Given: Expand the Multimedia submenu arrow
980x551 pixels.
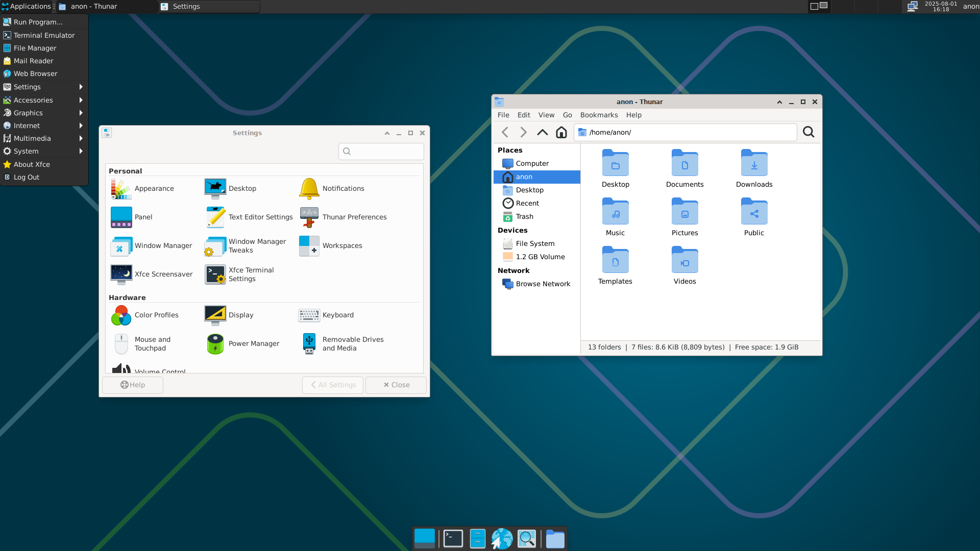Looking at the screenshot, I should click(x=81, y=139).
